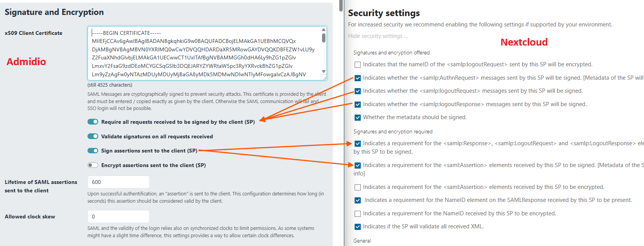Uncheck 'Whether the metadata should be signed'

[358, 118]
